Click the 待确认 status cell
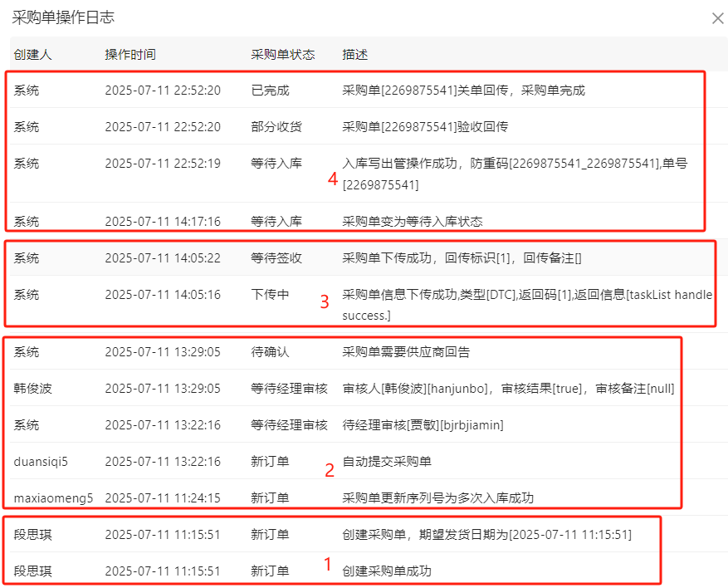Viewport: 728px width, 588px height. (x=271, y=352)
